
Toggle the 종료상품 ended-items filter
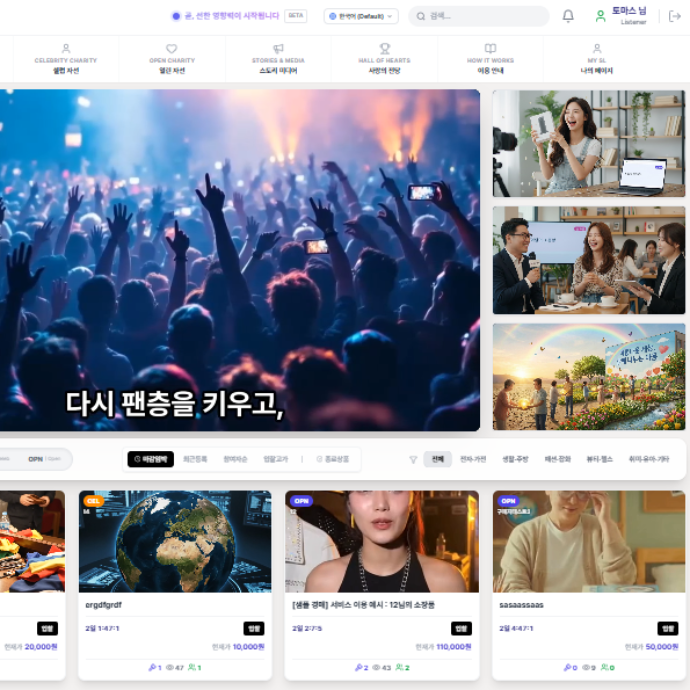click(333, 459)
